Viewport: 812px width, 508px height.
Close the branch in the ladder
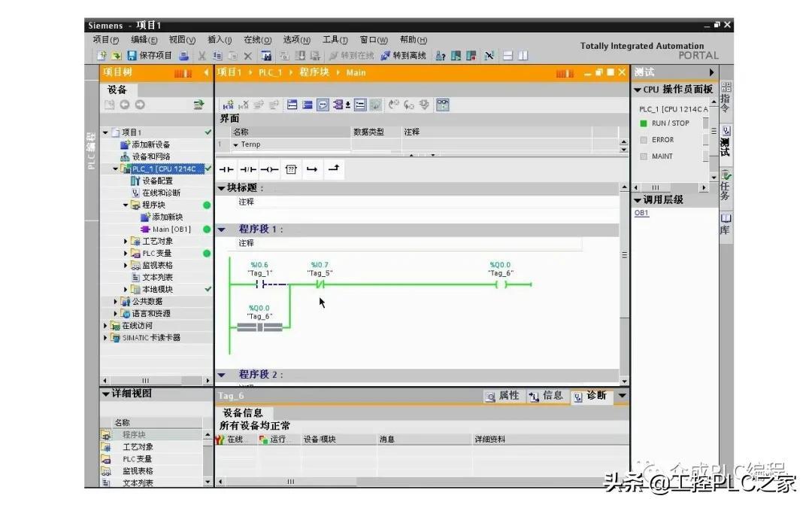click(334, 169)
